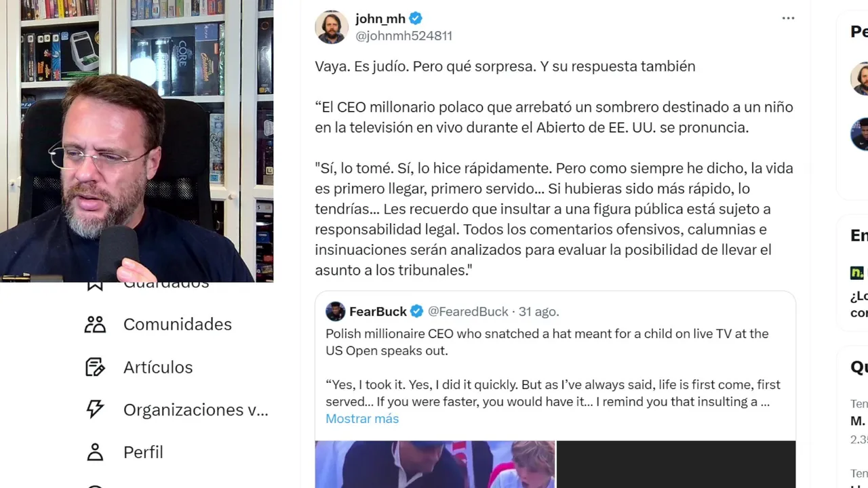Open john_mh's profile avatar
Image resolution: width=868 pixels, height=488 pixels.
(x=332, y=27)
